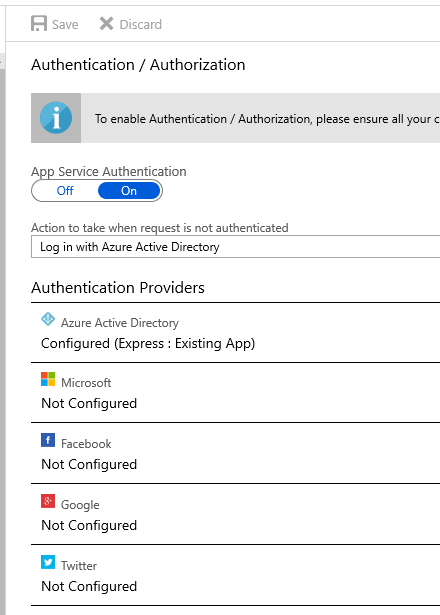Click the Microsoft four-color logo icon

(48, 379)
